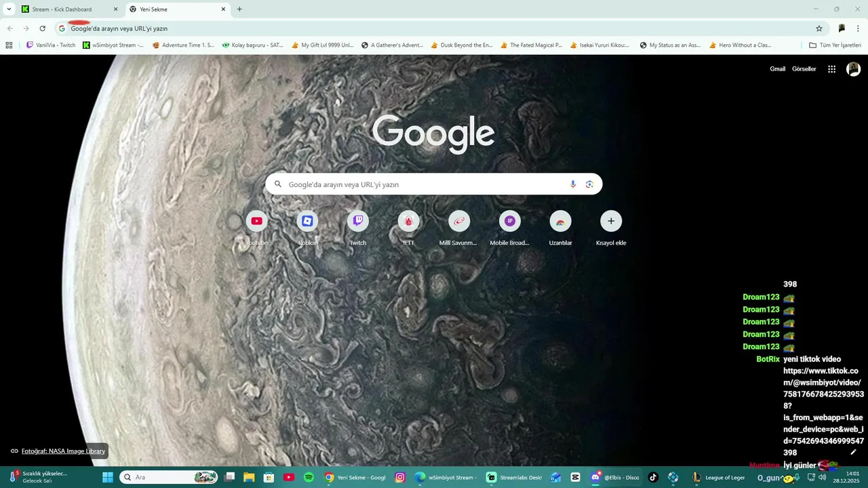868x488 pixels.
Task: Open the Google account profile picture
Action: [x=853, y=69]
